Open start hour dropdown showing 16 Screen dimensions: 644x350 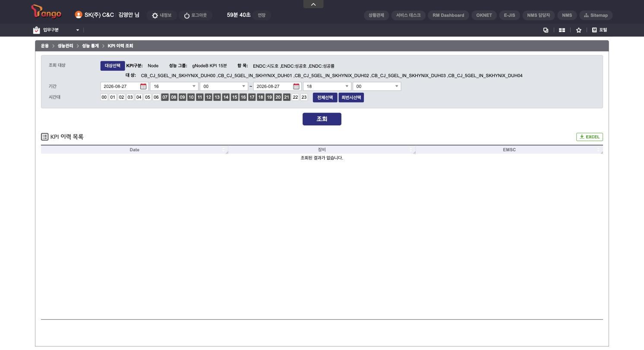click(x=174, y=86)
